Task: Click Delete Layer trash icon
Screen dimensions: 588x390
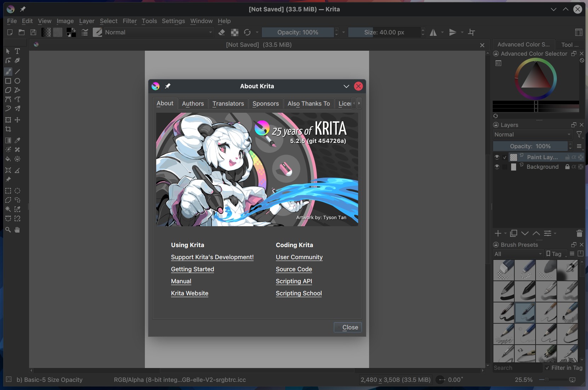Action: pos(579,233)
